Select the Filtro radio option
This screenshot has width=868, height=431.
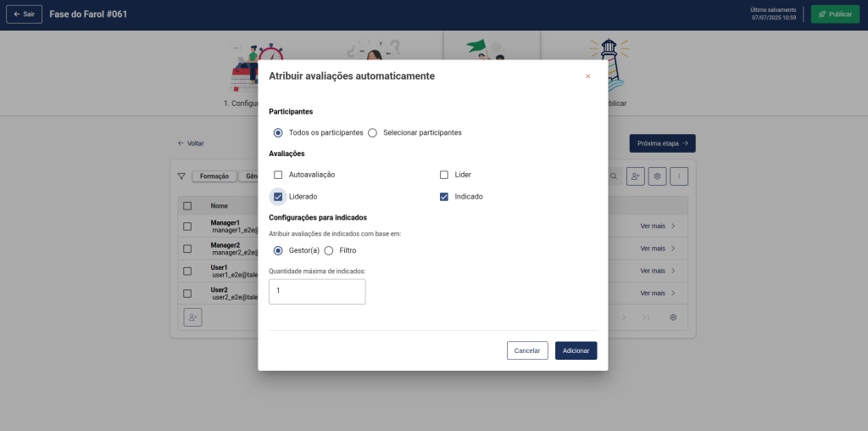pyautogui.click(x=329, y=250)
